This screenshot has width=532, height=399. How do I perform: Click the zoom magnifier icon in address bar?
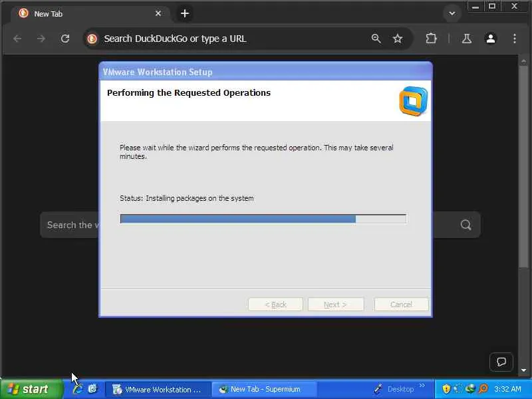coord(376,39)
